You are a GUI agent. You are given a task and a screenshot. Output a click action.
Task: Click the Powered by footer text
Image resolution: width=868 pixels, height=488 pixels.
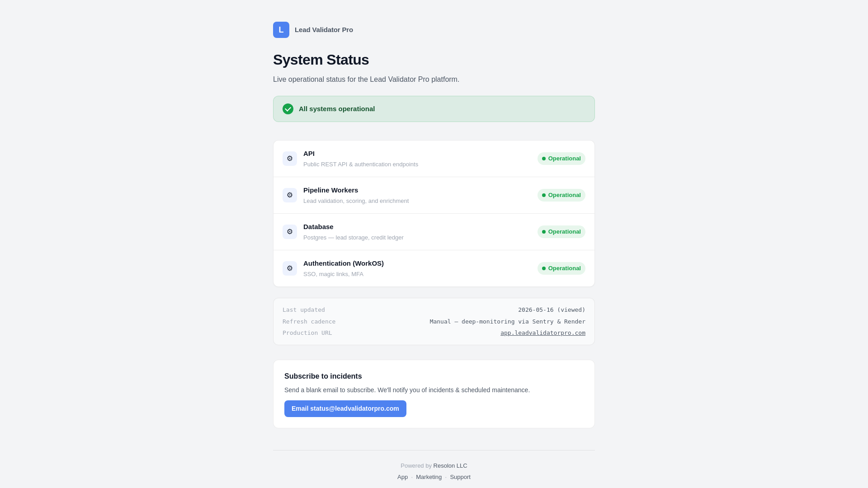(416, 466)
